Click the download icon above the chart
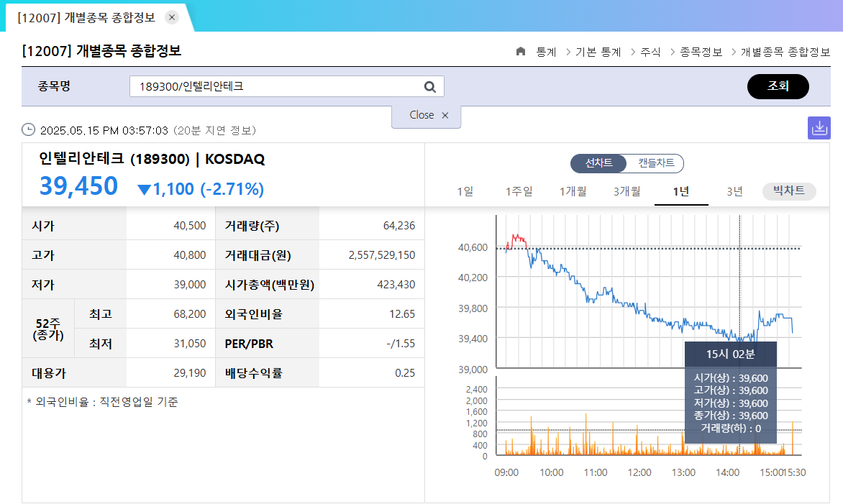The image size is (843, 504). [819, 127]
